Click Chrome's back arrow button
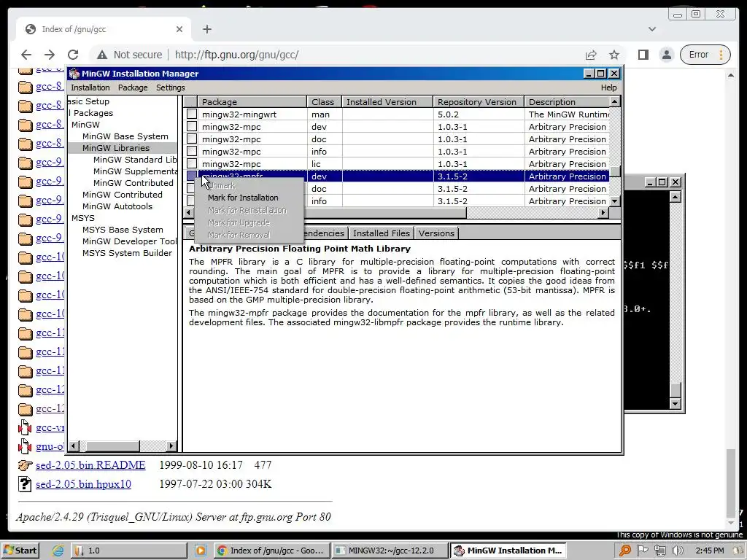The image size is (747, 560). click(26, 55)
